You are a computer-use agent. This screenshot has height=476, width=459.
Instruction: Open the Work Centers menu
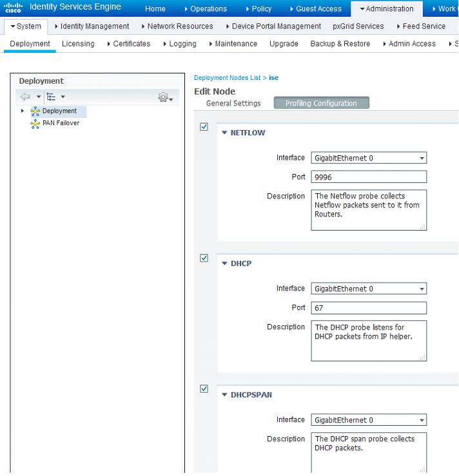point(445,9)
